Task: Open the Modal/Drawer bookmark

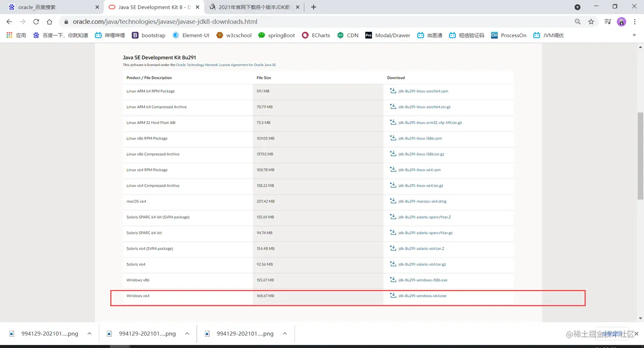Action: [x=388, y=35]
